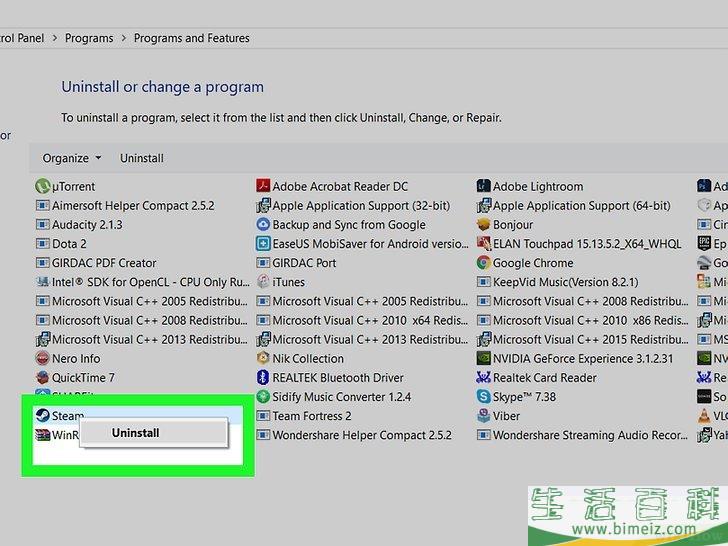This screenshot has height=546, width=728.
Task: Expand breadcrumb arrow before Programs and Features
Action: [x=126, y=38]
